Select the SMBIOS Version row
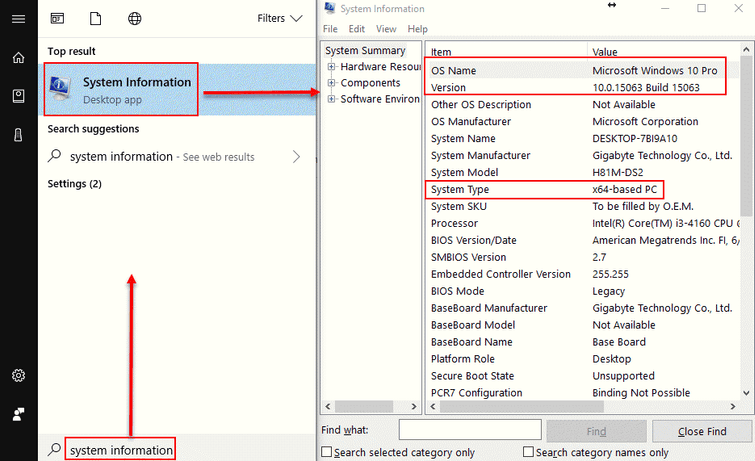Viewport: 755px width, 461px height. pos(583,257)
